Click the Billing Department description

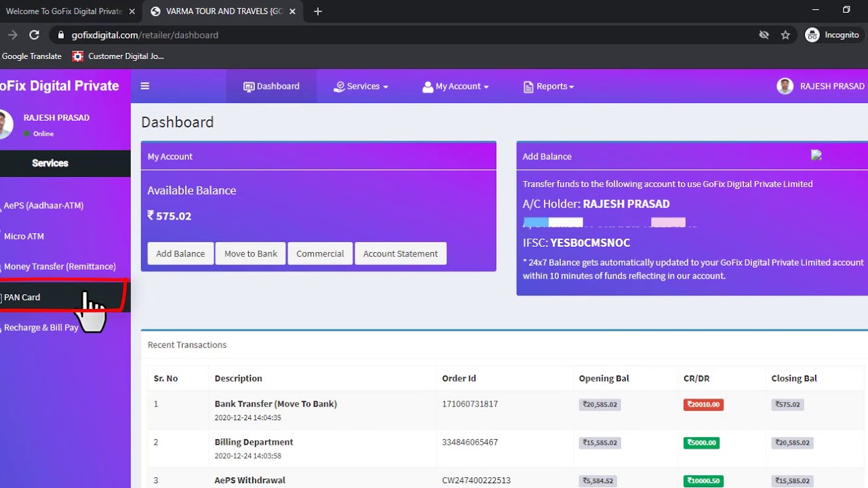(254, 442)
